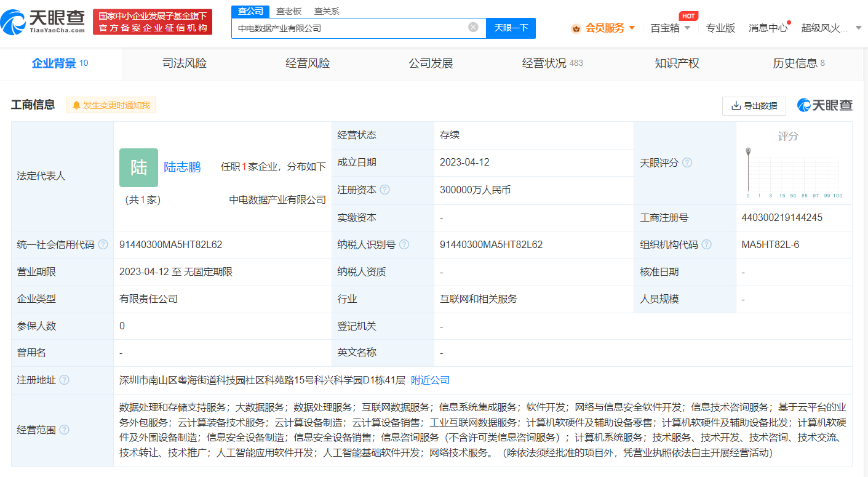Select registration number 440300219144245
The height and width of the screenshot is (477, 868).
click(782, 217)
